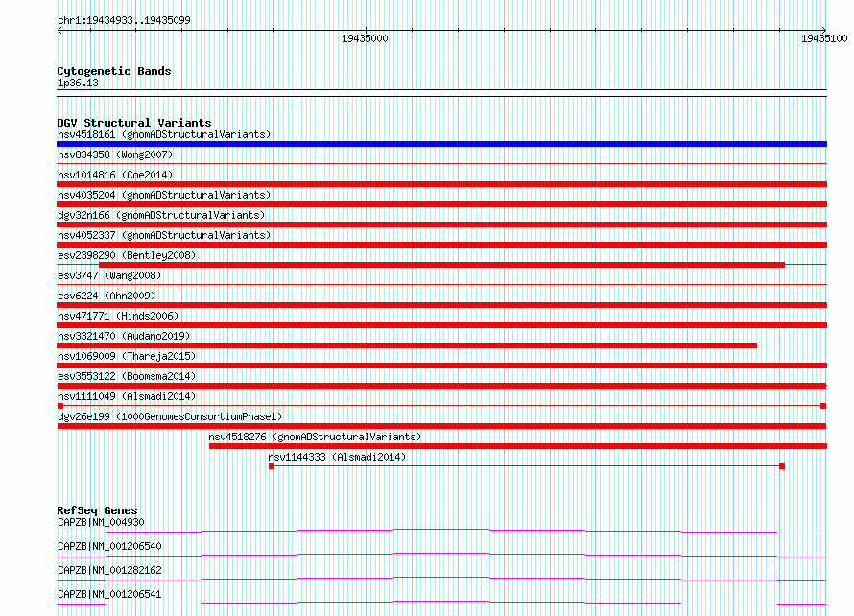
Task: Click the nsv1111049 (Alsmadi2014) label
Action: pos(127,396)
